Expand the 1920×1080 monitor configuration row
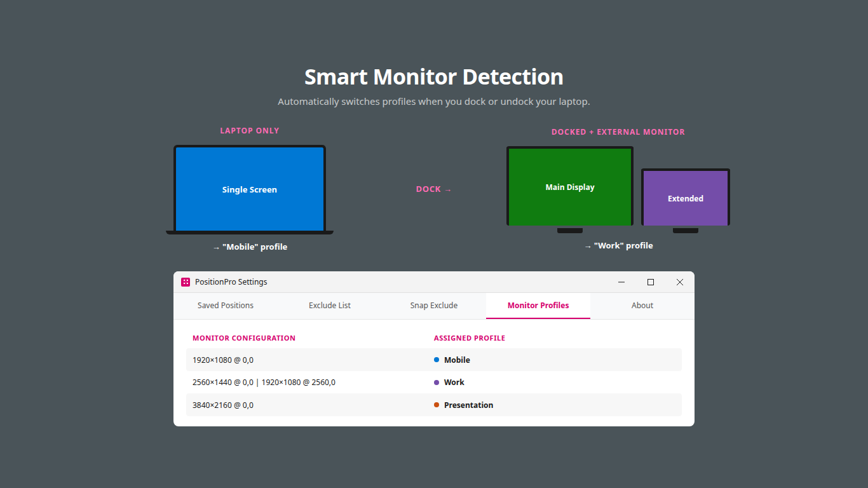 point(222,359)
